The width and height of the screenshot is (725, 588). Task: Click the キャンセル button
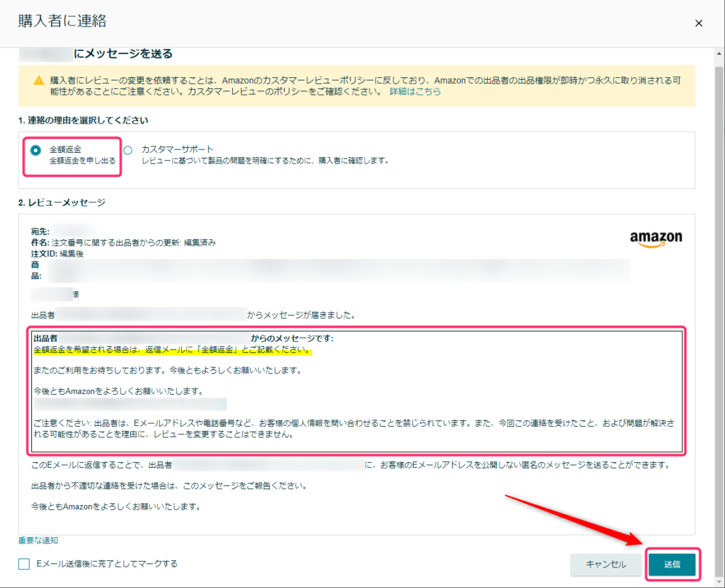pos(606,565)
